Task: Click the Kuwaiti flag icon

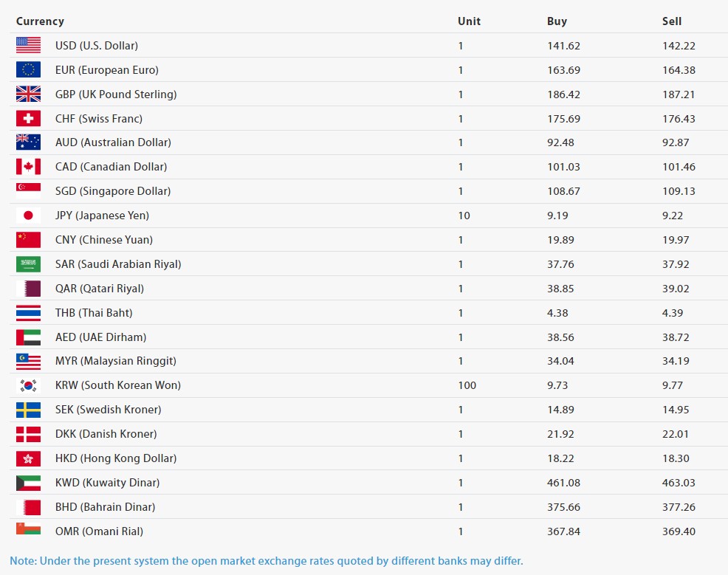Action: [x=28, y=483]
